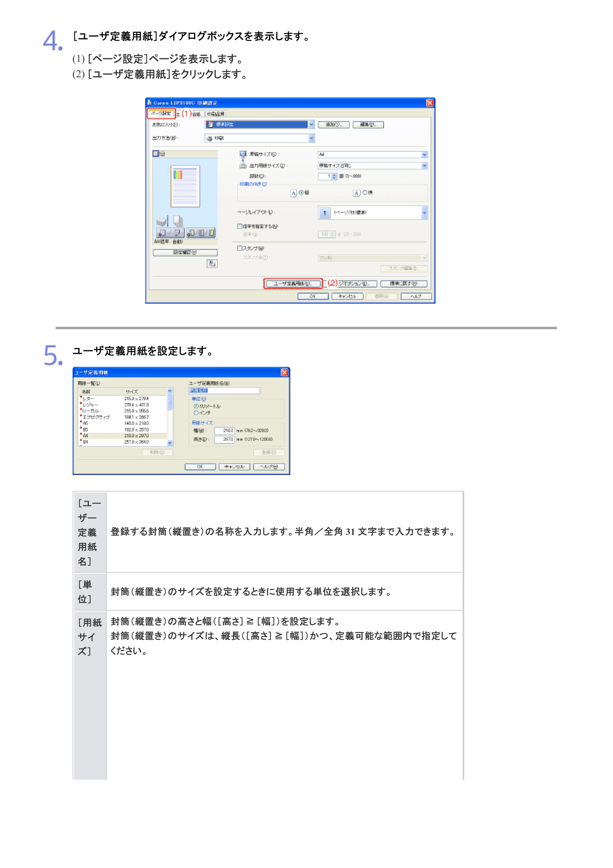
Task: Select the portrait (縦) orientation radio
Action: click(x=301, y=192)
